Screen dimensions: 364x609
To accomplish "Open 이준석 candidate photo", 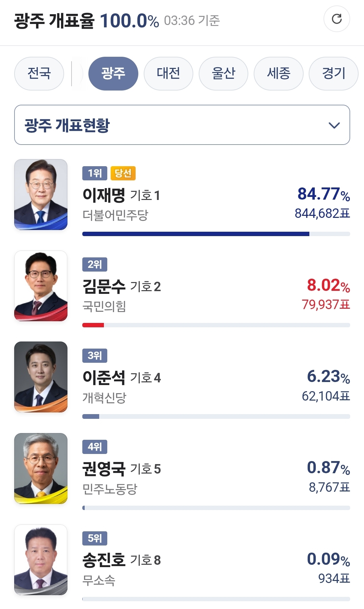I will pyautogui.click(x=41, y=377).
